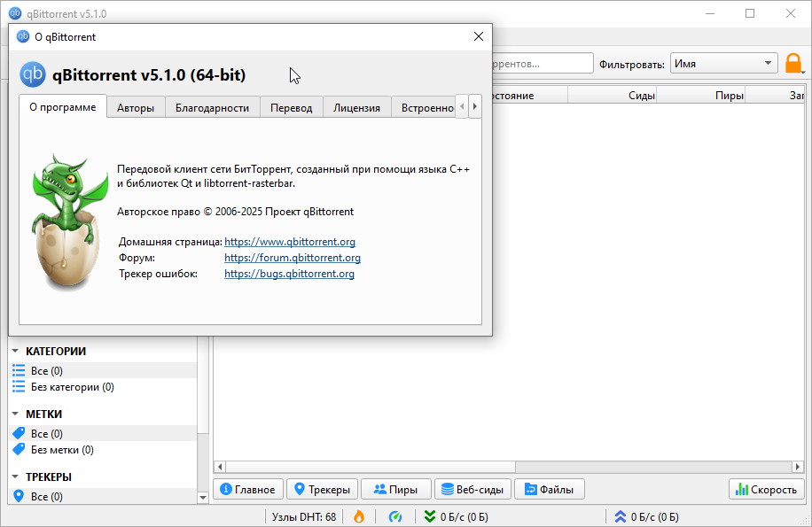Screen dimensions: 812x527
Task: Maximize the main qBittorrent window
Action: 750,13
